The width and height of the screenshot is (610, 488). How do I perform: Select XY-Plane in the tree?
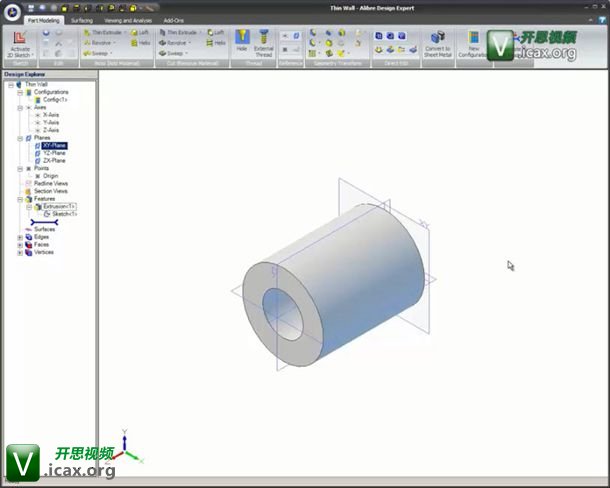pos(54,146)
